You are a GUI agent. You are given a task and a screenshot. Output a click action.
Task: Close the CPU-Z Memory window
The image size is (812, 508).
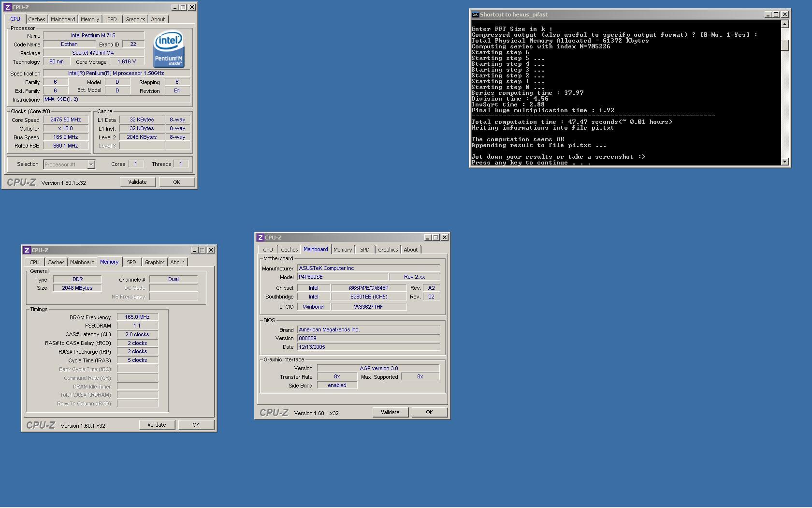211,250
